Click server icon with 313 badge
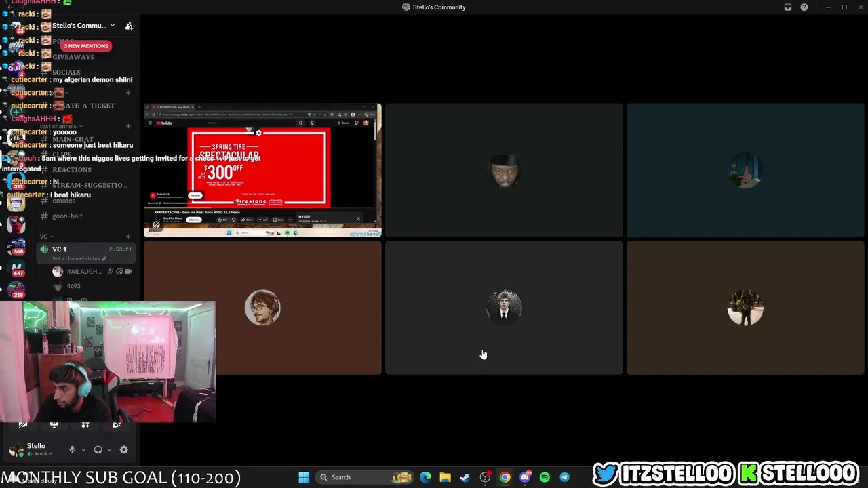Screen dimensions: 868x488 16,180
